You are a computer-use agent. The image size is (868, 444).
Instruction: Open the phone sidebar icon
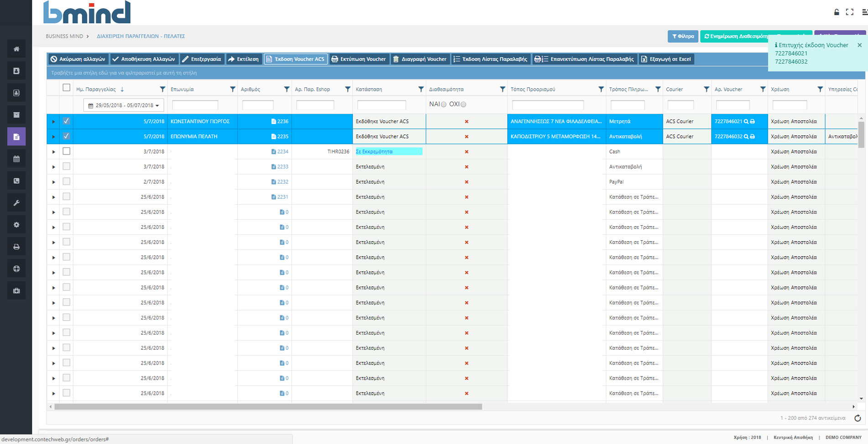point(16,181)
